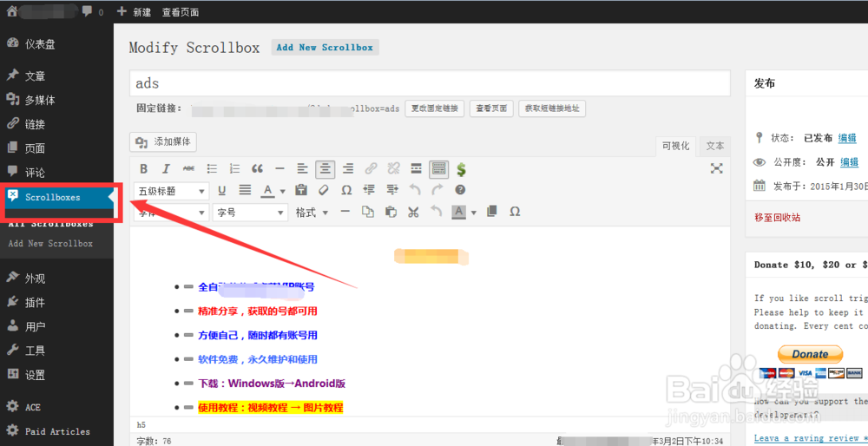Toggle center alignment

pyautogui.click(x=325, y=169)
